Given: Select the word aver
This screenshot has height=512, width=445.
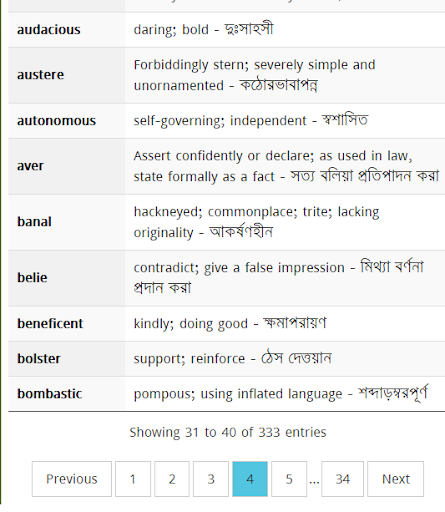Looking at the screenshot, I should 30,166.
